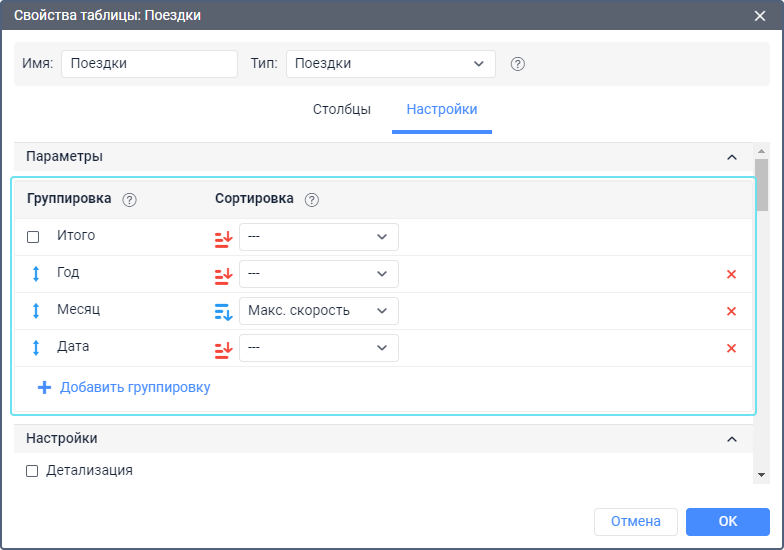Viewport: 784px width, 550px height.
Task: Open sorting dropdown with Макс. скорость
Action: click(x=318, y=311)
